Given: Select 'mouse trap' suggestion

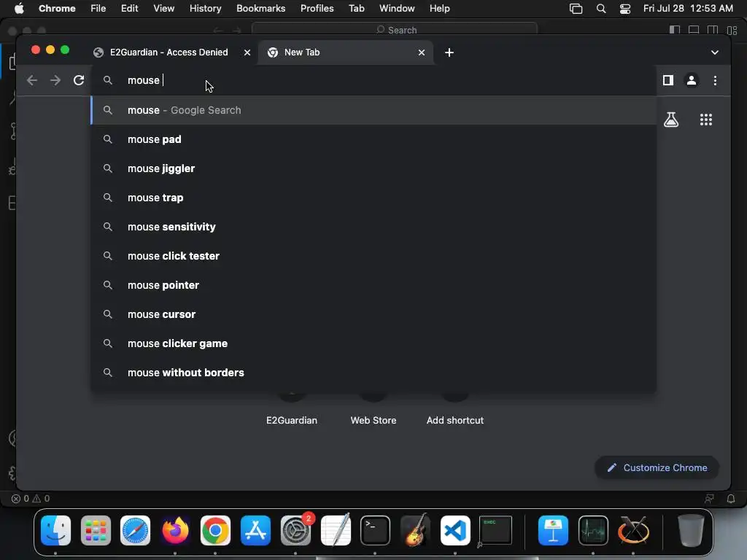Looking at the screenshot, I should (373, 198).
